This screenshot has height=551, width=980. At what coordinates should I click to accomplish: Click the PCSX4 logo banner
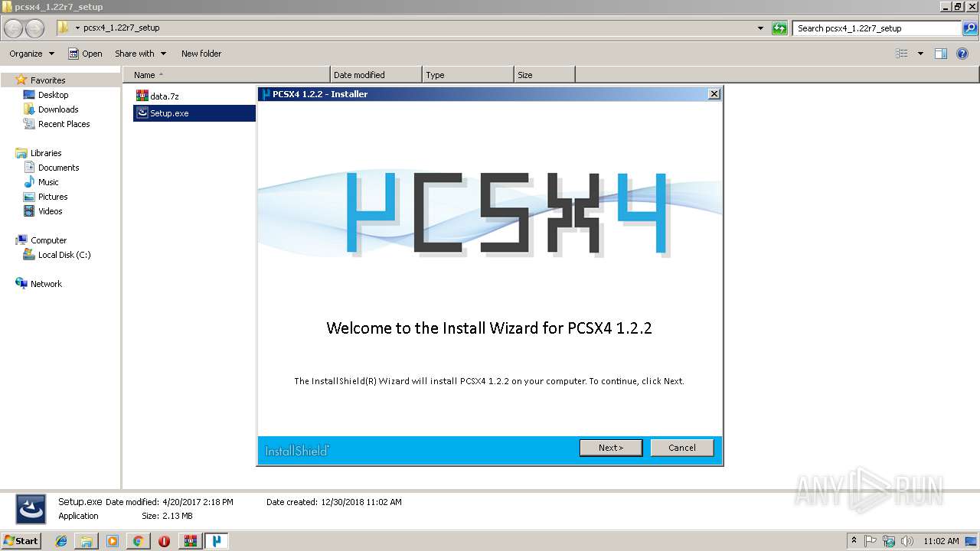pos(490,213)
